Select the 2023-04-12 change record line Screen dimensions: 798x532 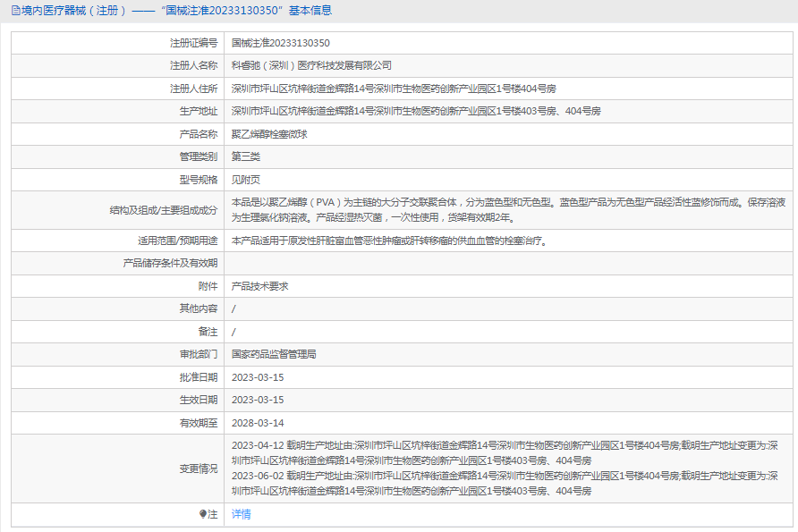tap(505, 453)
